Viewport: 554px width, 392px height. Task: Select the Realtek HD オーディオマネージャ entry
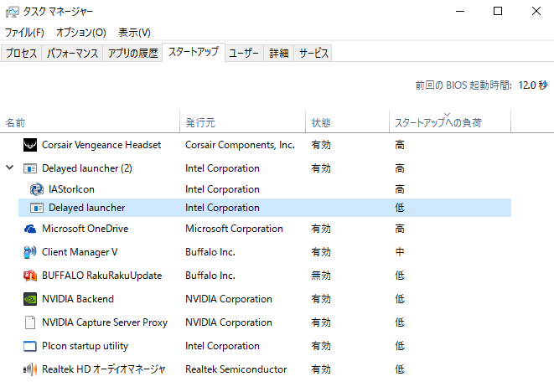(104, 369)
